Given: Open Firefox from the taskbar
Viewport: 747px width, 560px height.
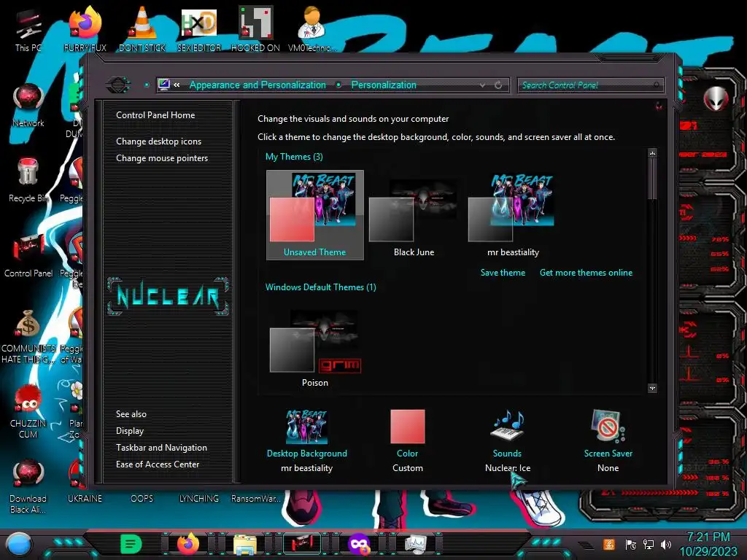Looking at the screenshot, I should point(188,544).
